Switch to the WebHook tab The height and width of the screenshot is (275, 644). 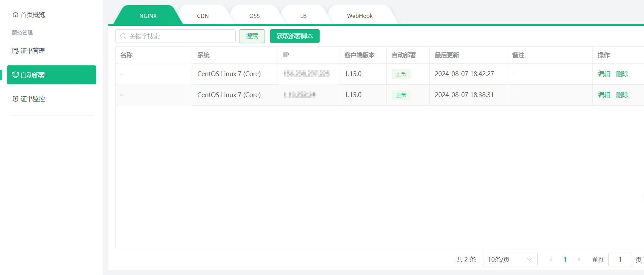pyautogui.click(x=360, y=16)
